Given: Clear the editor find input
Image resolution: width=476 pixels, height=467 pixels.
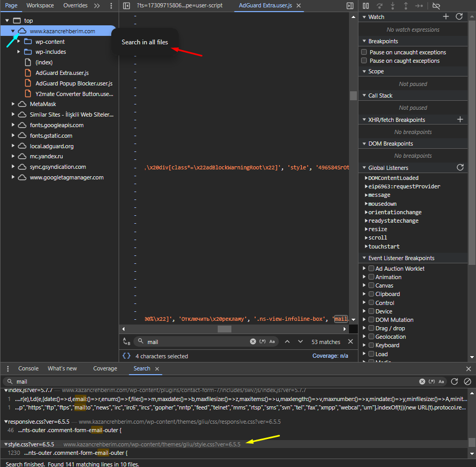Looking at the screenshot, I should click(x=253, y=341).
